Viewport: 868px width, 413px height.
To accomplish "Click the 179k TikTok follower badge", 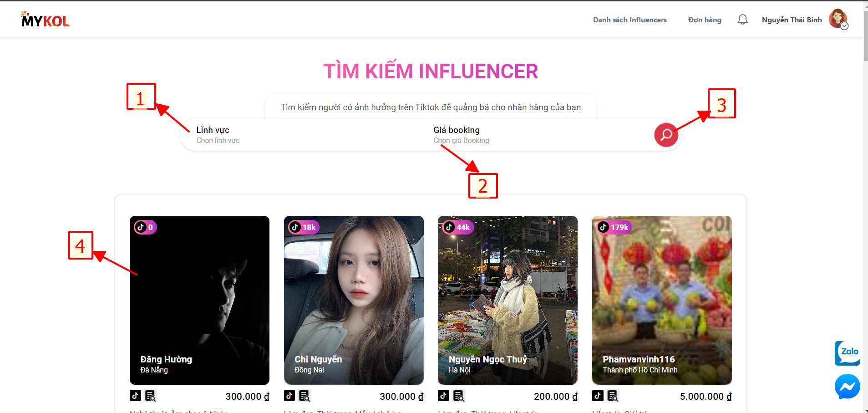I will [x=614, y=227].
